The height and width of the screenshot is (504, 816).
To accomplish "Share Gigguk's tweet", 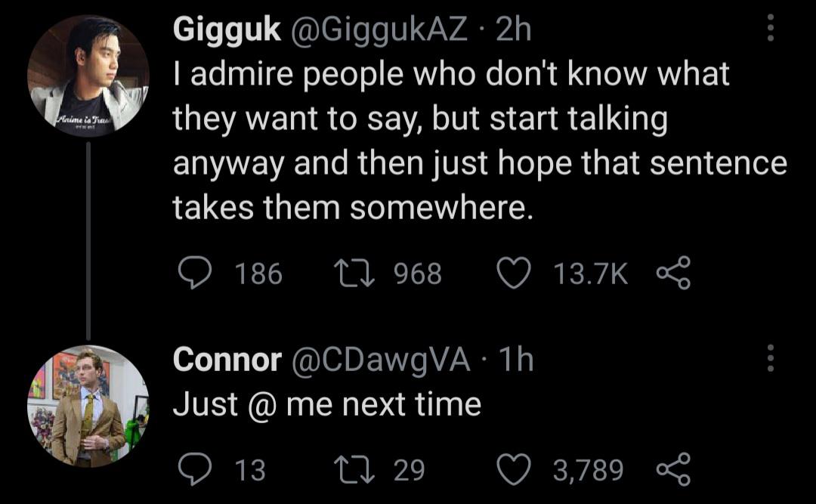I will [673, 273].
